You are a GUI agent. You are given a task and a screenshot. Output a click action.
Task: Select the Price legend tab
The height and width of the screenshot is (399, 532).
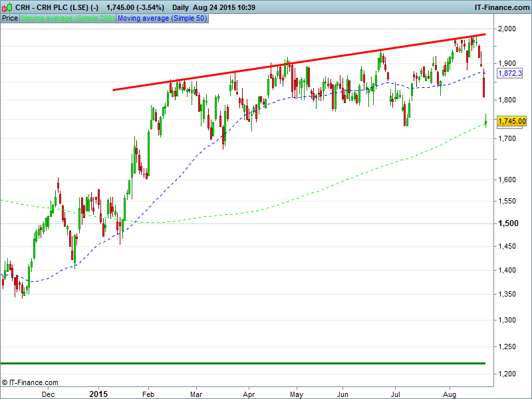[x=10, y=18]
